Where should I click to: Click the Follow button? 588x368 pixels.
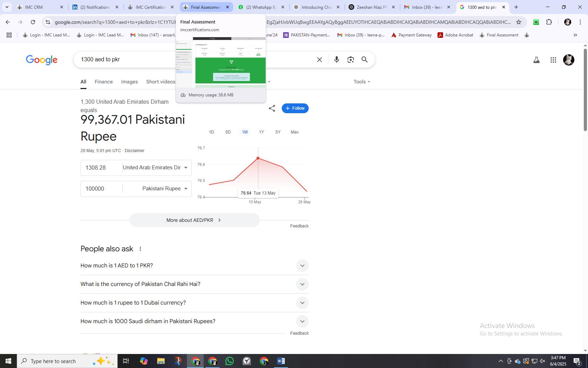click(x=295, y=108)
